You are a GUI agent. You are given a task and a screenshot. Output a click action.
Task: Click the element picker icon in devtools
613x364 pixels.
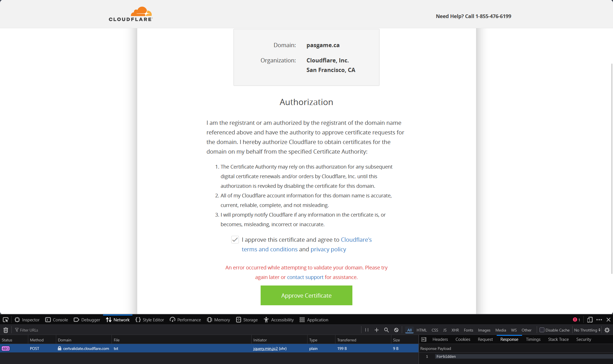point(6,320)
